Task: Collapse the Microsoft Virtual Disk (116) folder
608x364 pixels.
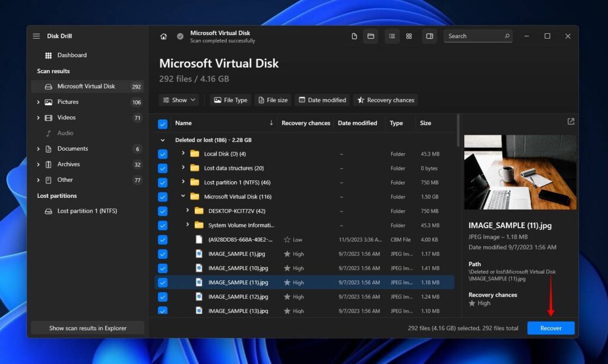Action: click(183, 197)
